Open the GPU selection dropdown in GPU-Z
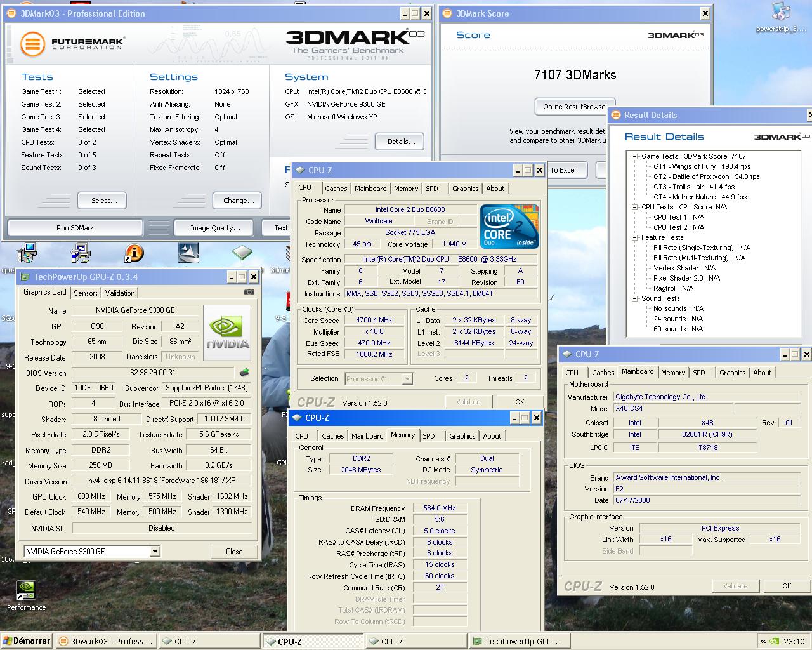812x650 pixels. pyautogui.click(x=155, y=552)
